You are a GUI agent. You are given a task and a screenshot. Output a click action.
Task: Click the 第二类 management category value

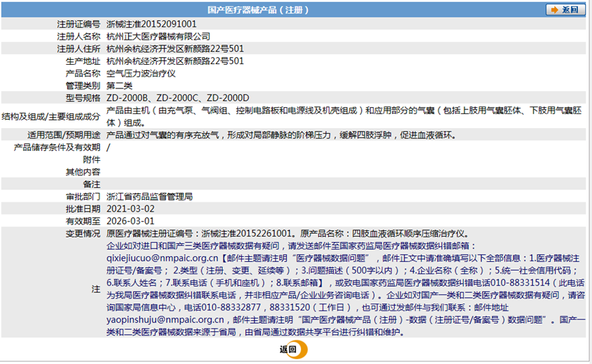119,86
